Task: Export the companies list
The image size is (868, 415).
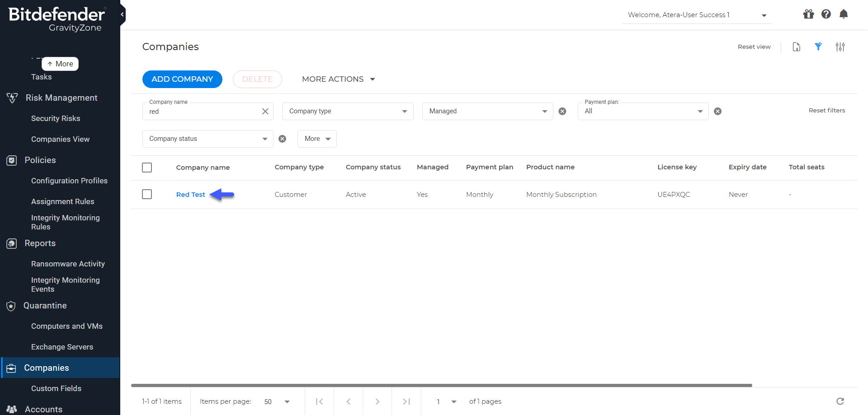Action: pos(797,47)
